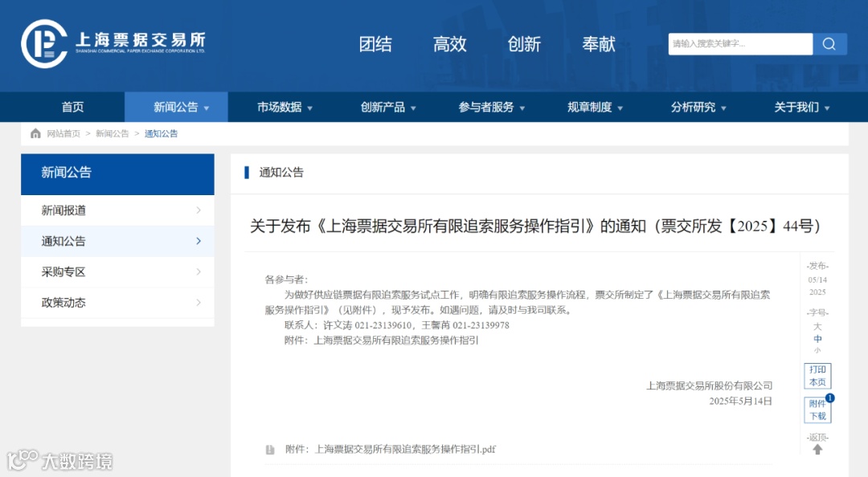The image size is (868, 477).
Task: Click the 各参与者 salutation text
Action: point(286,279)
